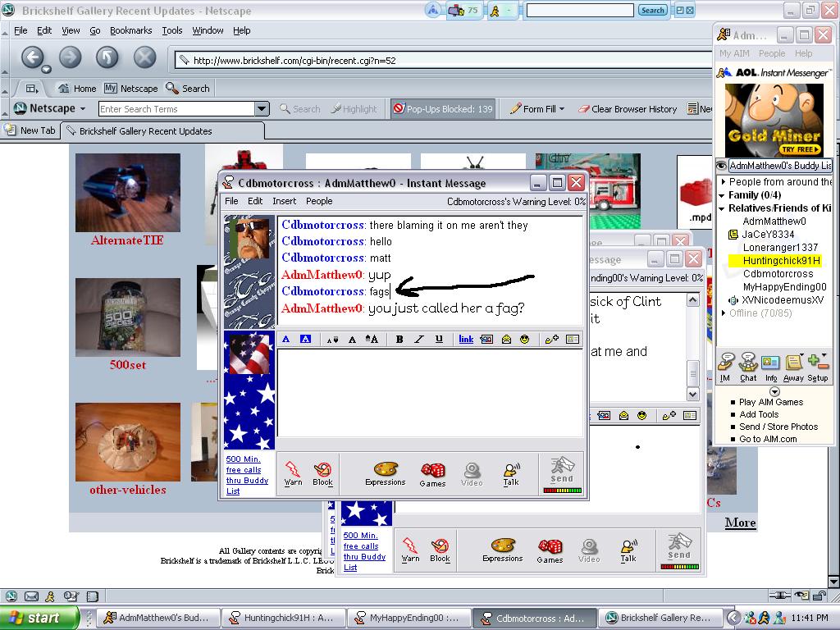
Task: Click the buddy info card icon
Action: (x=573, y=339)
